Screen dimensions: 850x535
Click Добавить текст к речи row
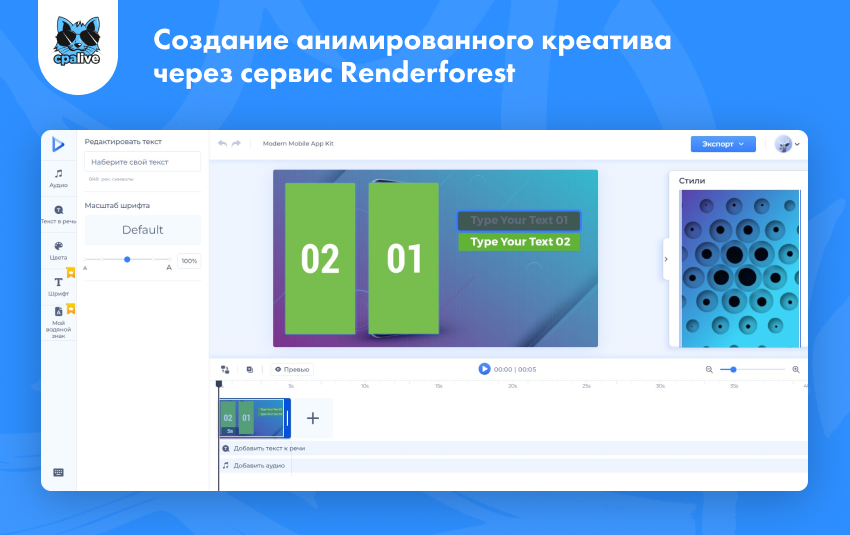pos(513,448)
